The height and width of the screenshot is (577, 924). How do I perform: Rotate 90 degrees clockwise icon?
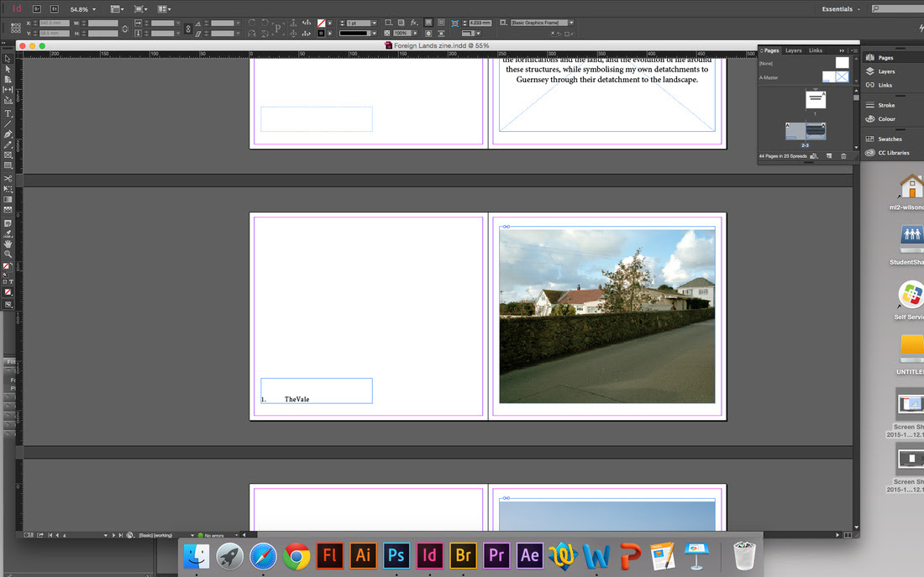(252, 23)
